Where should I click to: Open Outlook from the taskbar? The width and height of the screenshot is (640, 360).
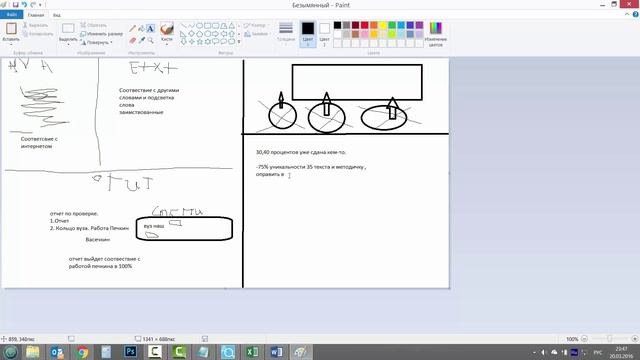(x=57, y=352)
